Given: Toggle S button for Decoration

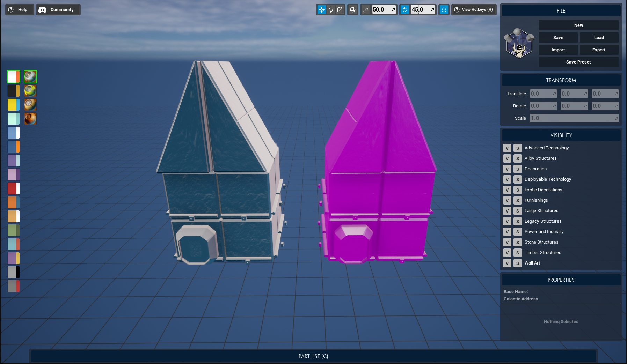Looking at the screenshot, I should click(518, 169).
